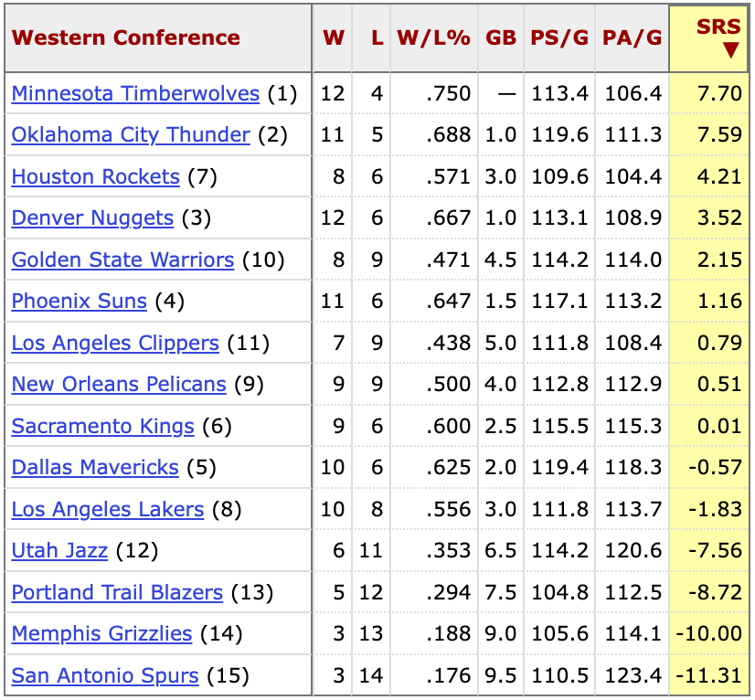
Task: Open the Golden State Warriors team page
Action: [122, 260]
